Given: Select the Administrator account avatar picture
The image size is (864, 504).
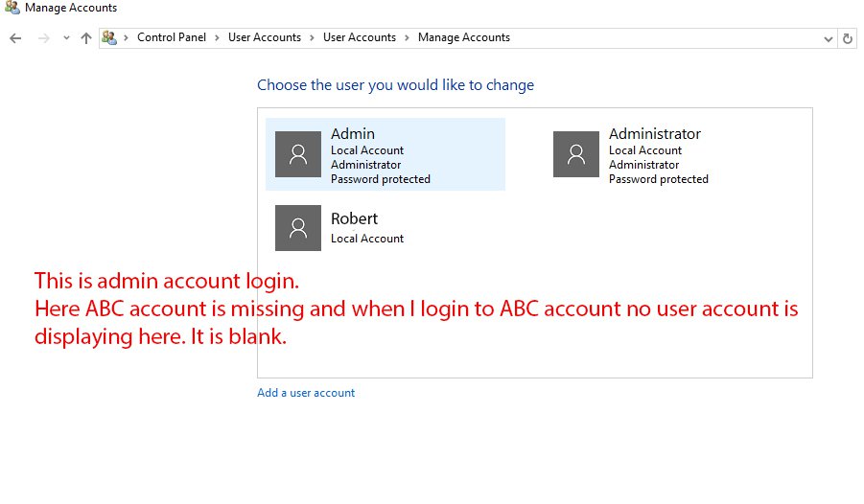Looking at the screenshot, I should (576, 154).
